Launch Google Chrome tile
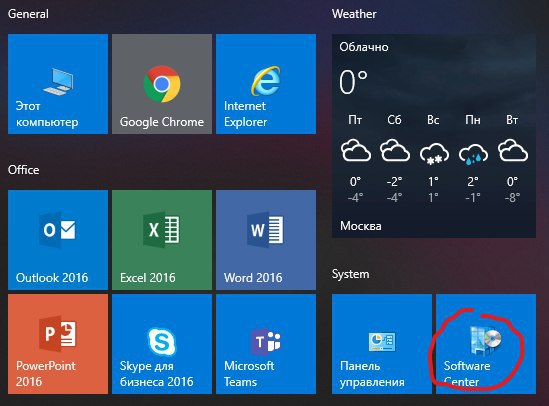Image resolution: width=549 pixels, height=406 pixels. [162, 84]
